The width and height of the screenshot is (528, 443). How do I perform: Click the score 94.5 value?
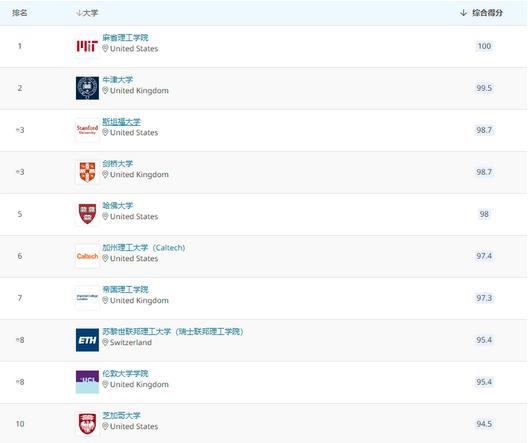click(484, 424)
